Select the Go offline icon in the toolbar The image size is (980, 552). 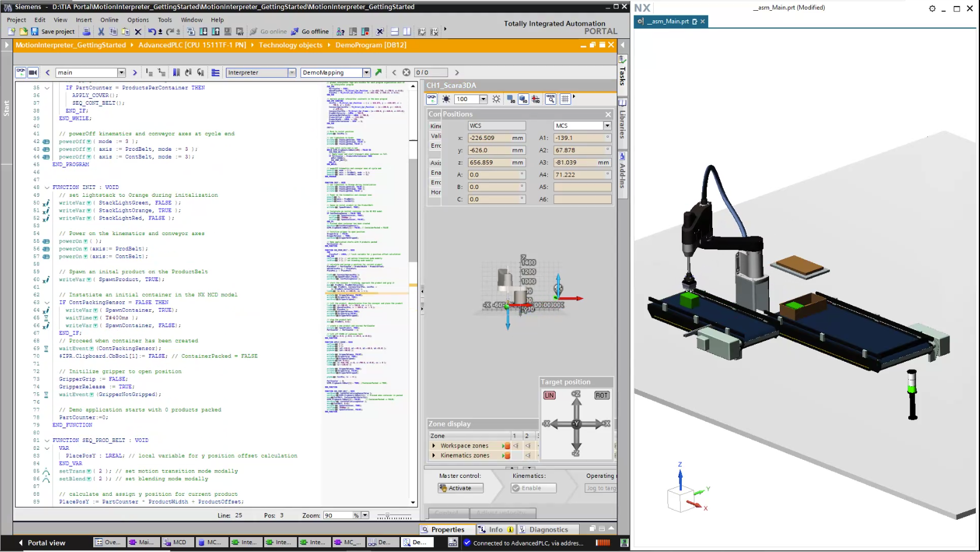click(x=294, y=31)
